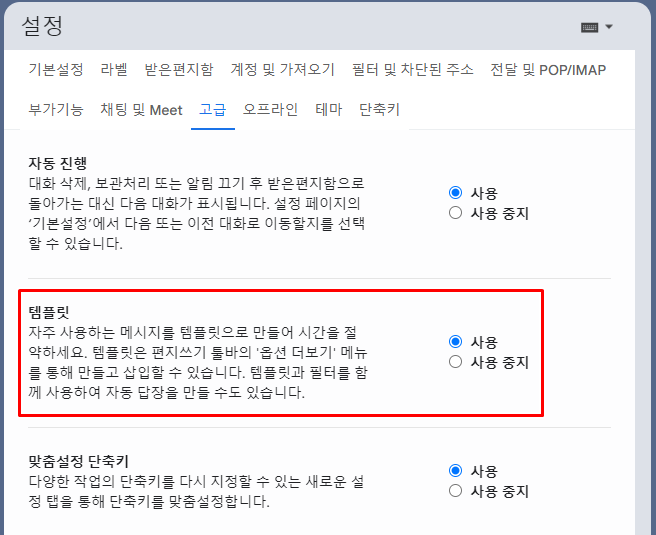Open the 전달 및 POP/IMAP tab

pyautogui.click(x=548, y=69)
